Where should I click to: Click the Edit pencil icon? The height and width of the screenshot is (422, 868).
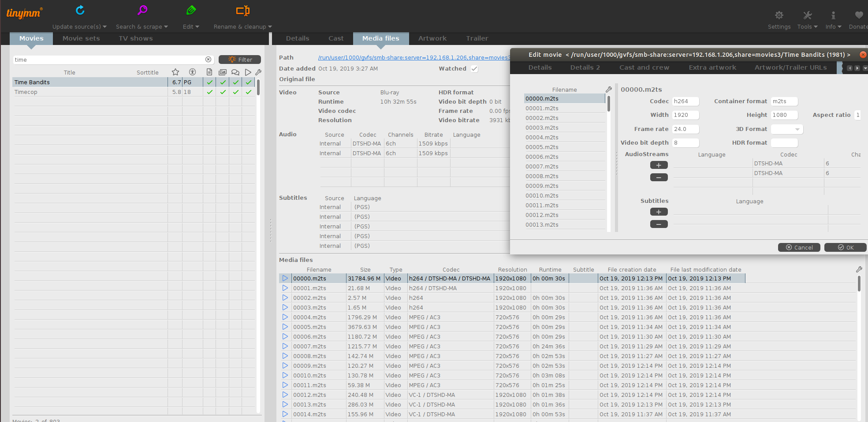click(x=191, y=10)
